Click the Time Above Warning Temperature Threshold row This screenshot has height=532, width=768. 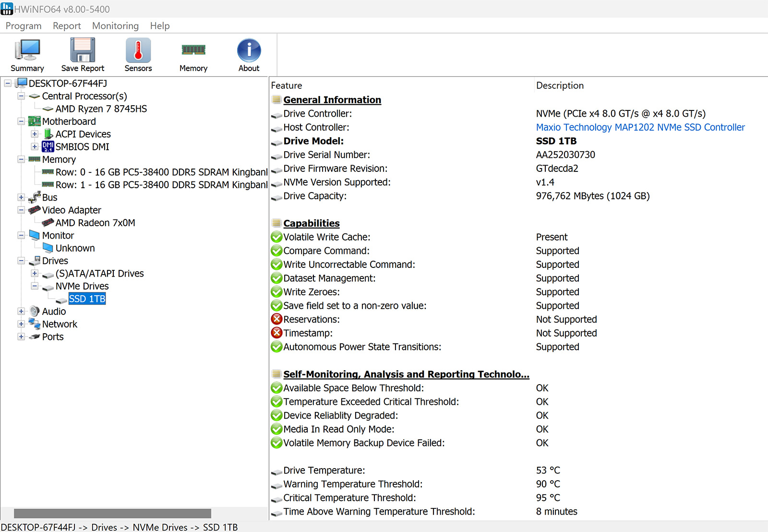click(x=518, y=511)
